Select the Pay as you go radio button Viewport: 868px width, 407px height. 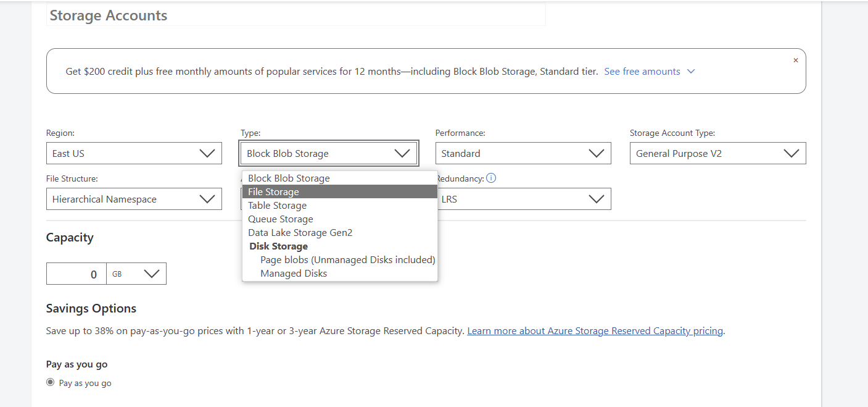[51, 382]
